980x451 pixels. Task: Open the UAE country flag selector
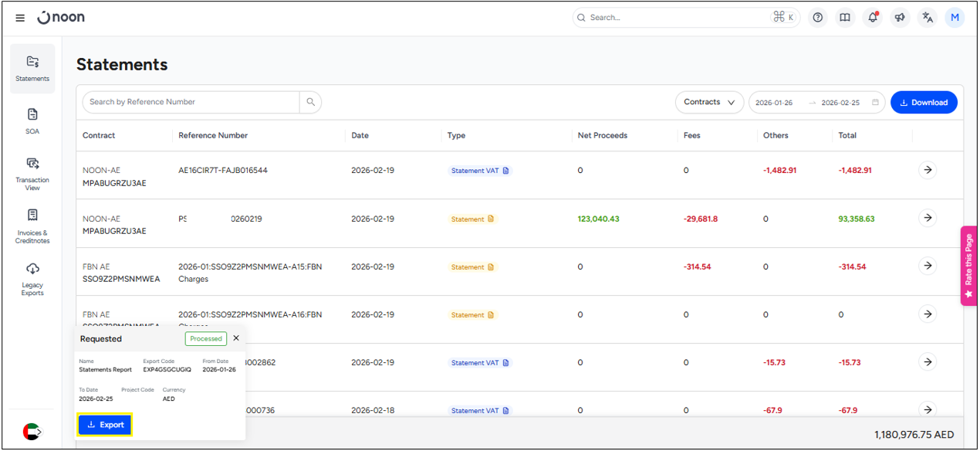point(32,432)
